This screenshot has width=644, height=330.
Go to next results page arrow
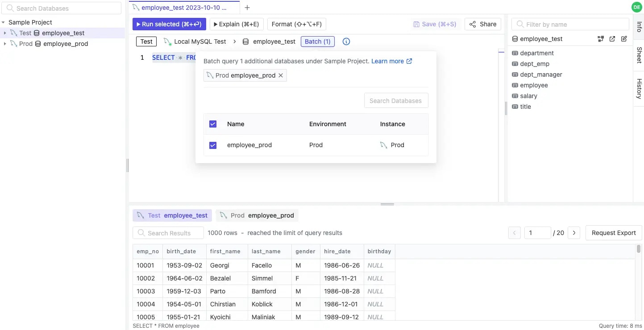click(574, 233)
